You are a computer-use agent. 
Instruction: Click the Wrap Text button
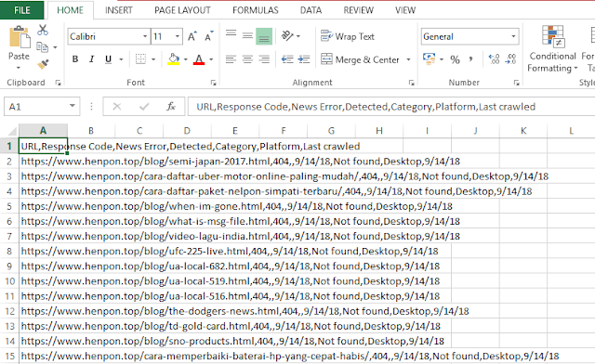coord(347,36)
